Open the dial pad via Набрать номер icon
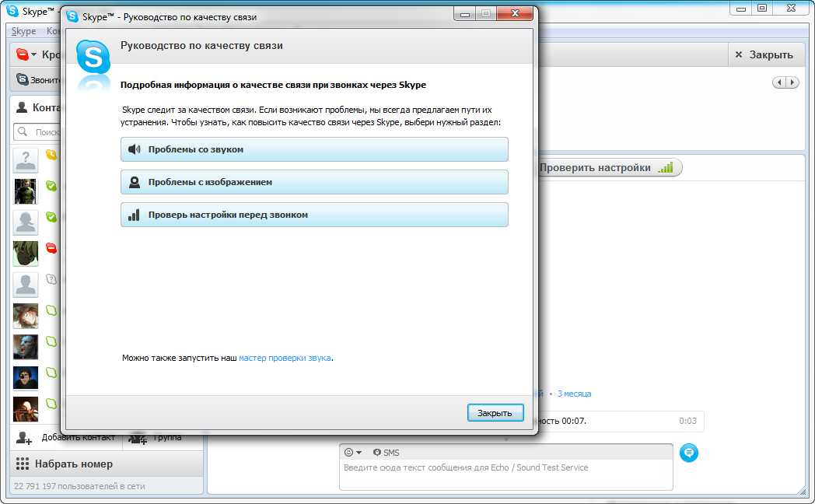Image resolution: width=815 pixels, height=504 pixels. pos(21,465)
